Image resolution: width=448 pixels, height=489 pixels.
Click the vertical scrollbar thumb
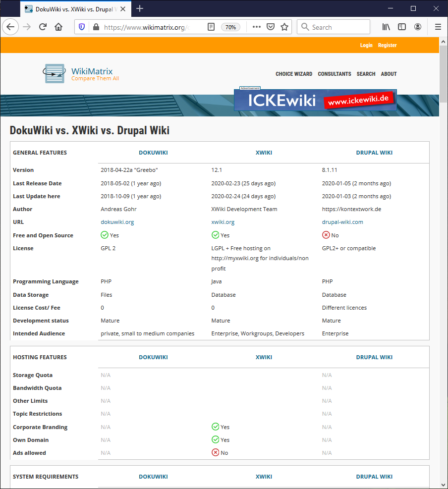tap(444, 74)
